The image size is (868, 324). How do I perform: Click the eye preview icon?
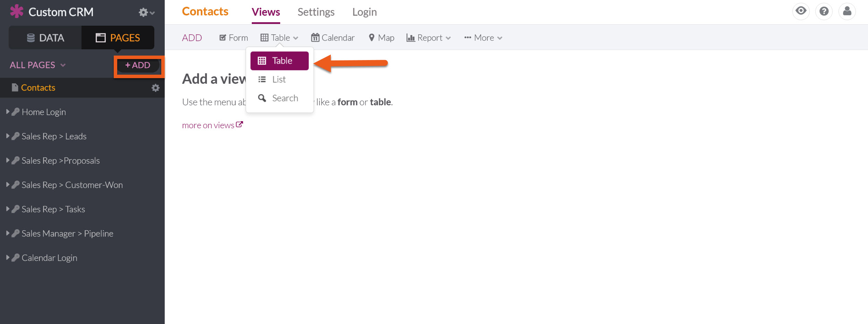pyautogui.click(x=801, y=11)
